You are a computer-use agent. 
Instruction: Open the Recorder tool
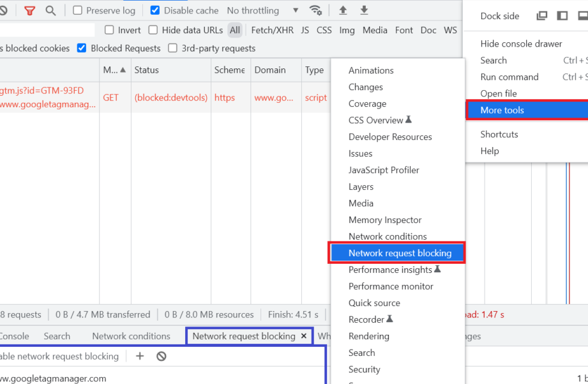(x=398, y=319)
